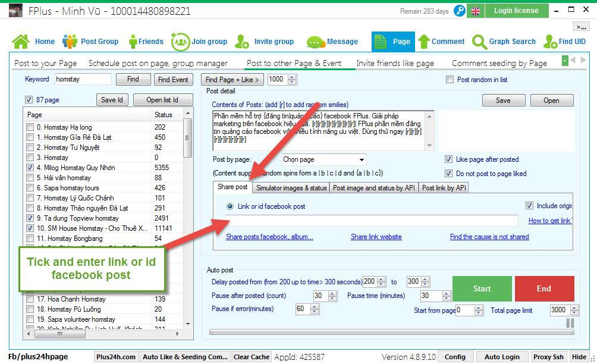The image size is (597, 364).
Task: Click the Find Event button
Action: coord(173,80)
